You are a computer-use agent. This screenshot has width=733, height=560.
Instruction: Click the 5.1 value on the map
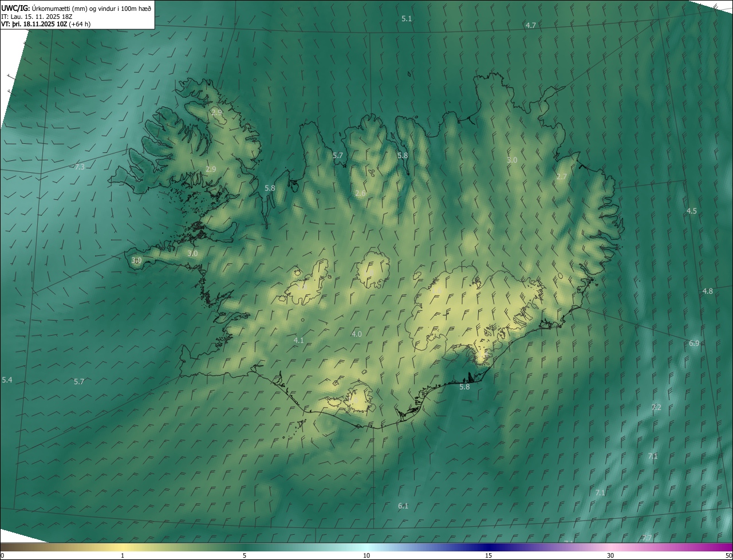[407, 18]
